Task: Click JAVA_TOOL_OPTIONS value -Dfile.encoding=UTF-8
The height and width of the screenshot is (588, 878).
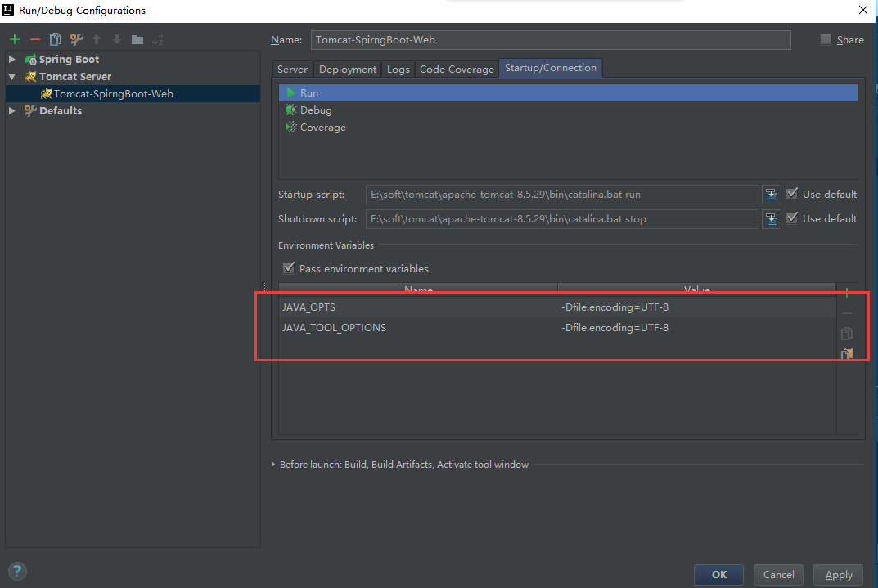Action: point(697,328)
